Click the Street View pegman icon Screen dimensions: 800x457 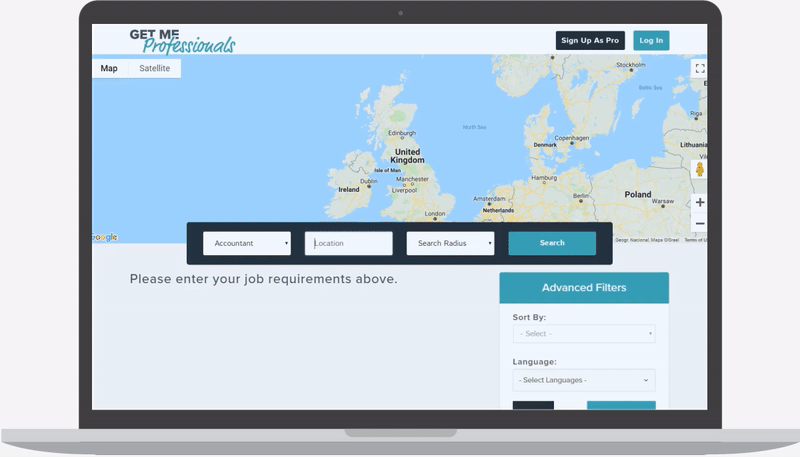tap(699, 169)
